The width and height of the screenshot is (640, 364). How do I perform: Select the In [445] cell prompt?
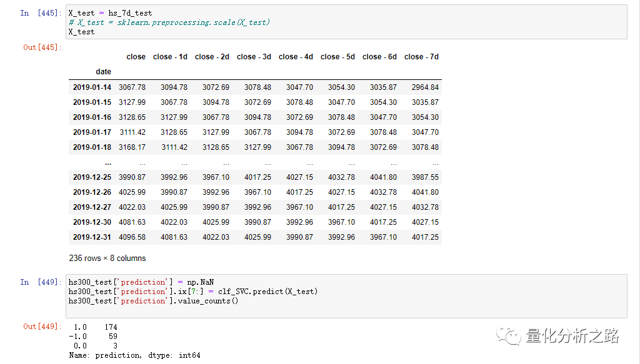[x=40, y=13]
